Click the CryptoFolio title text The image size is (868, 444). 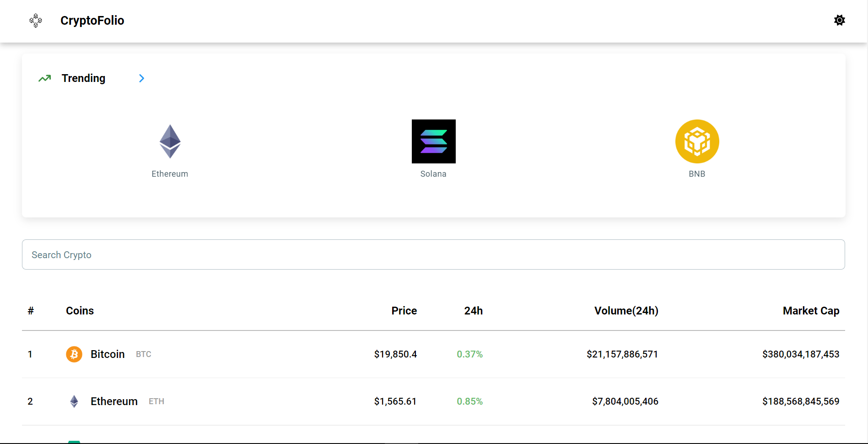point(92,21)
